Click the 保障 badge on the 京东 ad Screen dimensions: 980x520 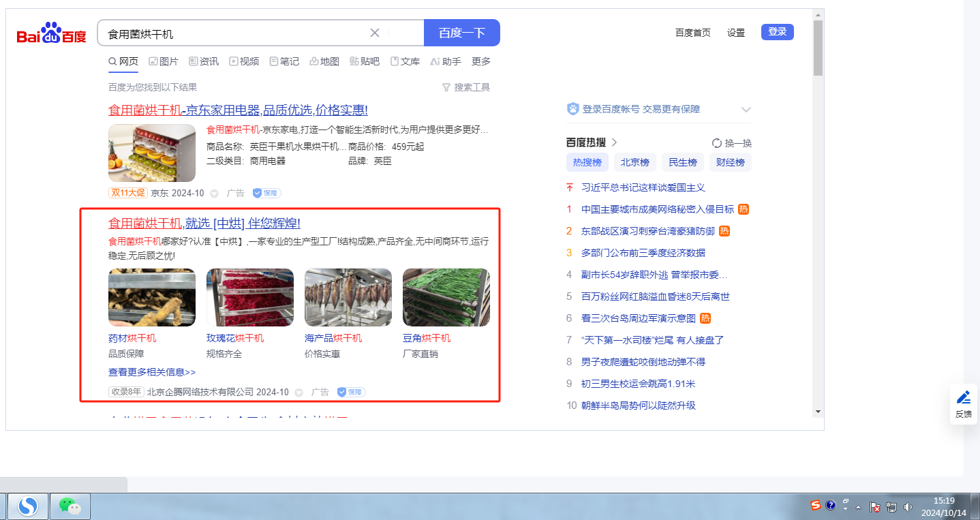coord(266,193)
